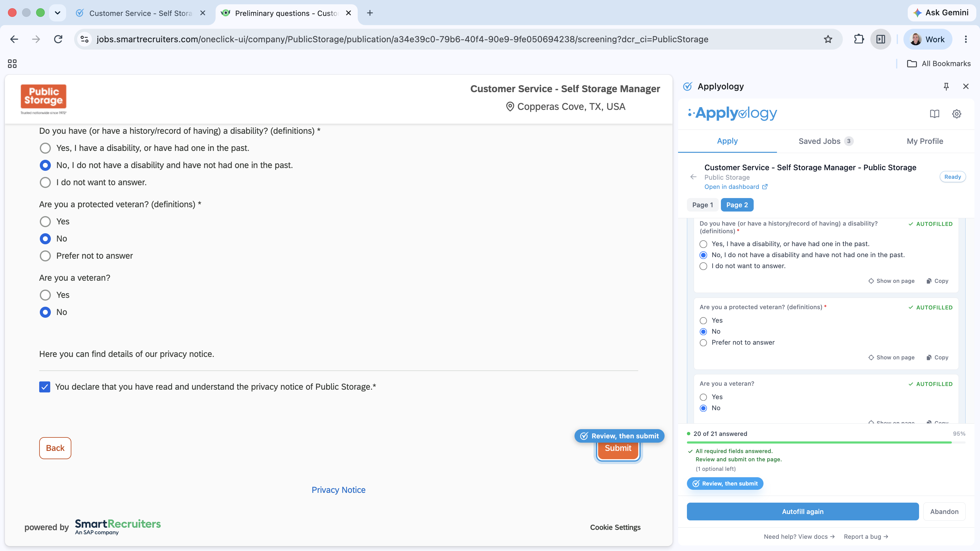Screen dimensions: 980x551
Task: Open the apps grid icon in bookmarks bar
Action: 12,63
